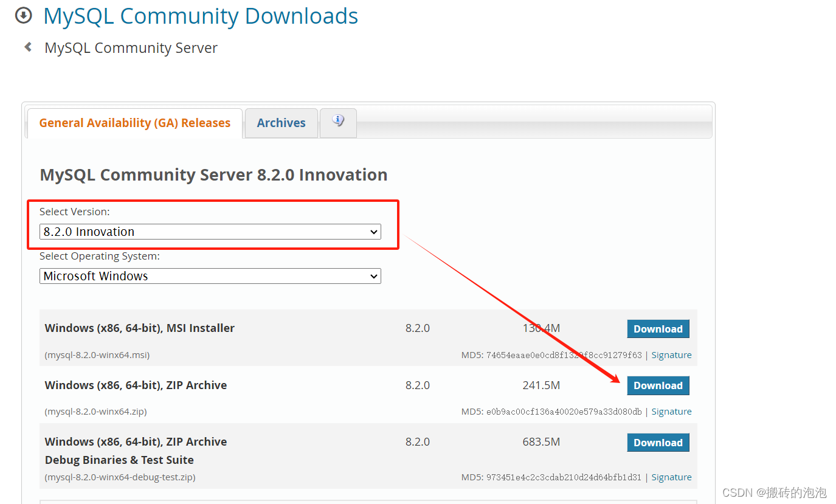This screenshot has height=504, width=836.
Task: Download the 241.5M ZIP Archive
Action: pyautogui.click(x=658, y=385)
